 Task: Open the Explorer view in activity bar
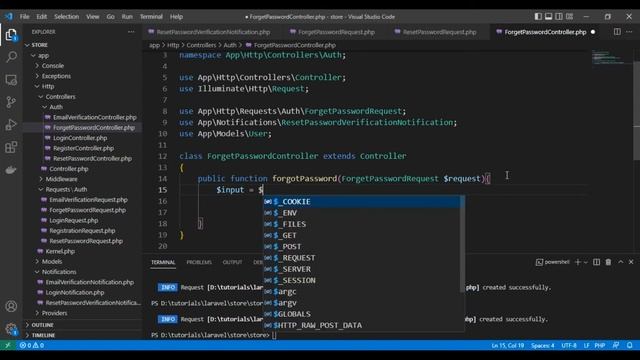pyautogui.click(x=11, y=35)
